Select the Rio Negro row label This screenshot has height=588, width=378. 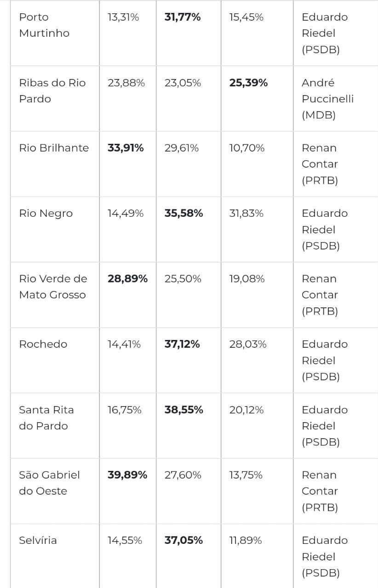[46, 214]
